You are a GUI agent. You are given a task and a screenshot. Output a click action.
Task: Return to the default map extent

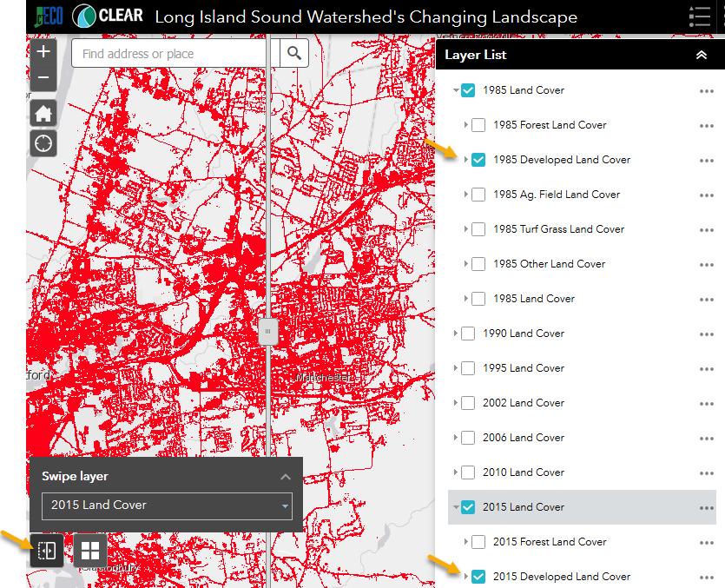click(x=43, y=113)
